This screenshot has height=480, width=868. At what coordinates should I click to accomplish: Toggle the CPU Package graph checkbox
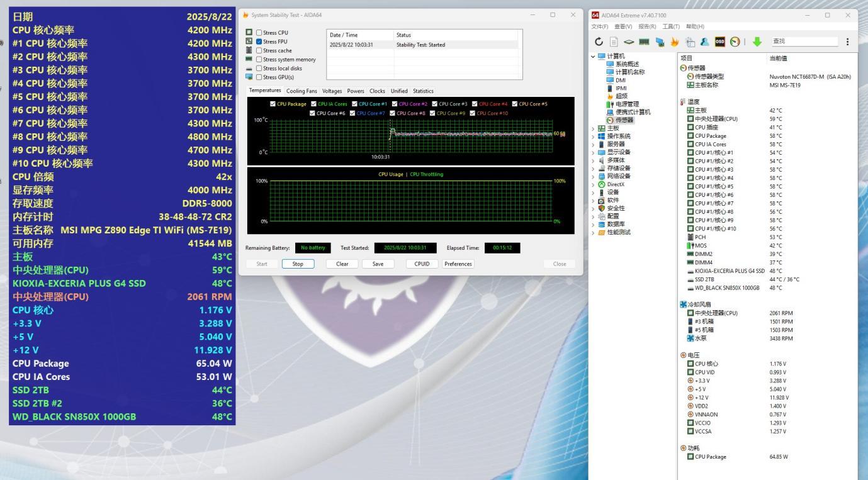273,104
